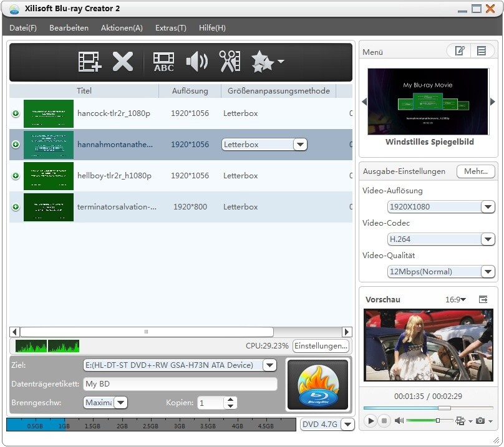Click the Auflösung column header
The image size is (504, 447).
pyautogui.click(x=190, y=91)
